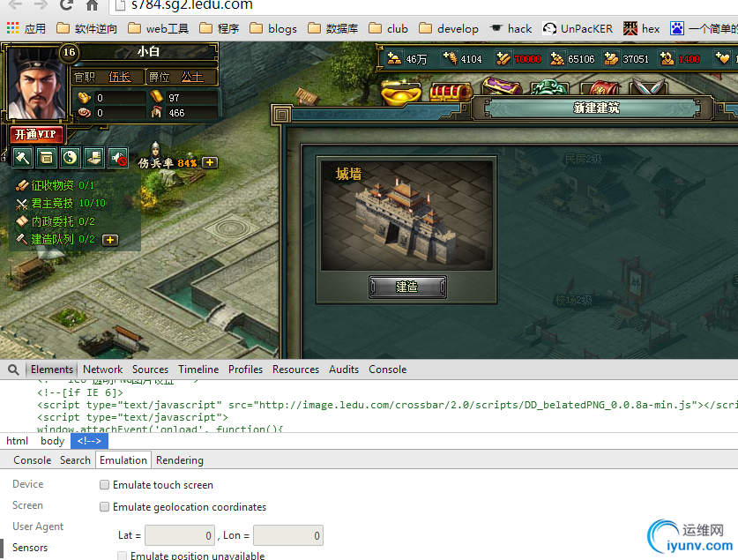
Task: Click the red fan icon
Action: [600, 87]
